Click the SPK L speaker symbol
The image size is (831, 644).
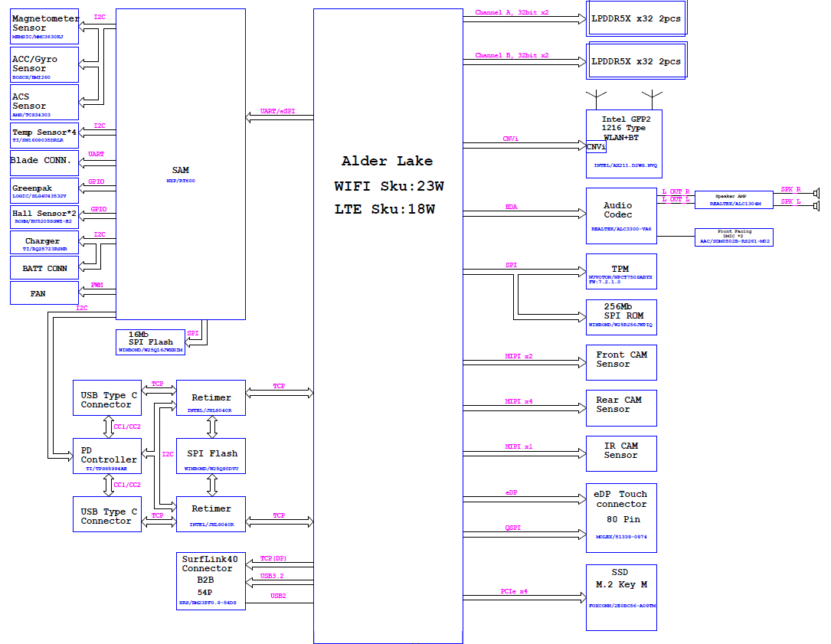point(816,205)
